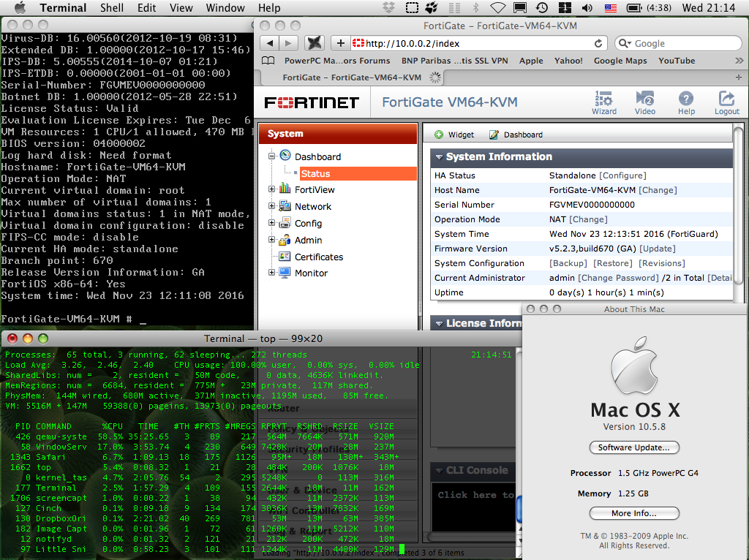Image resolution: width=749 pixels, height=560 pixels.
Task: Click the volume speaker menu bar icon
Action: (x=587, y=7)
